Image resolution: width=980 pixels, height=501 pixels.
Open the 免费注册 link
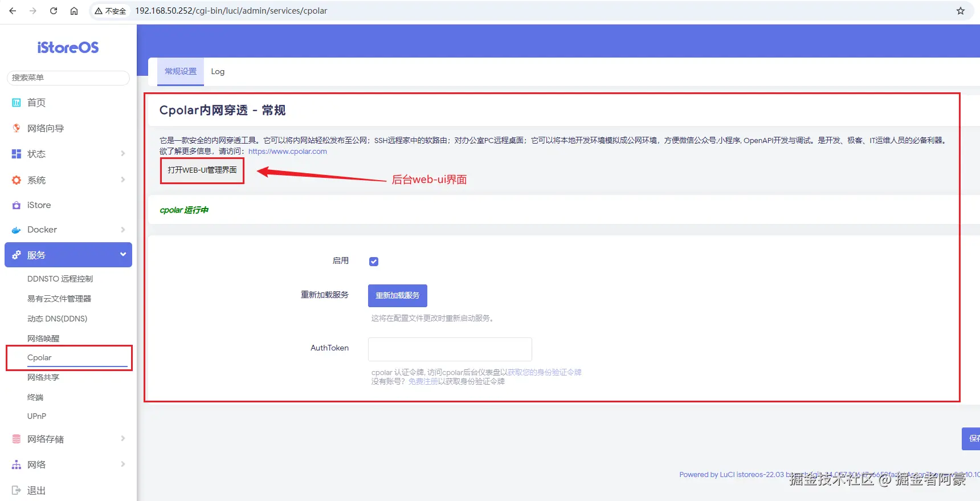[x=423, y=381]
